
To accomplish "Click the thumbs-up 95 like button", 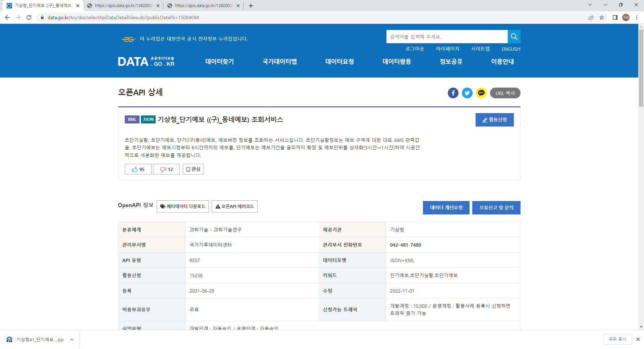I will point(138,169).
